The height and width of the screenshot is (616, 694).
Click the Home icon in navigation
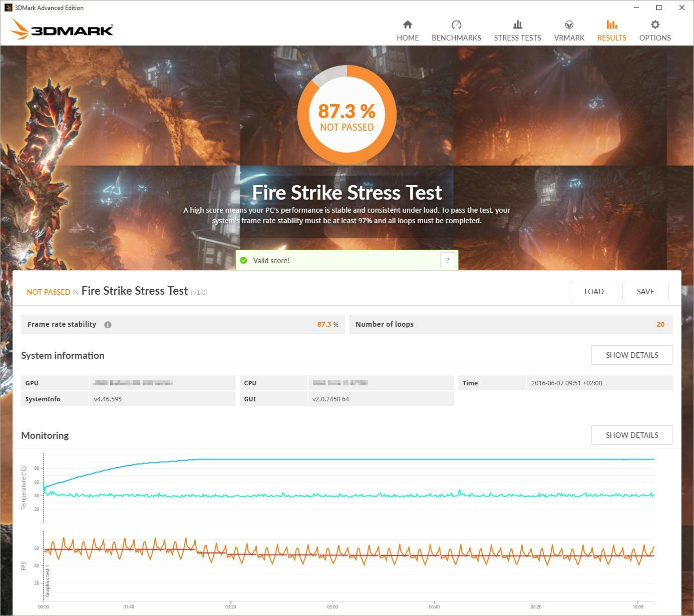click(407, 25)
